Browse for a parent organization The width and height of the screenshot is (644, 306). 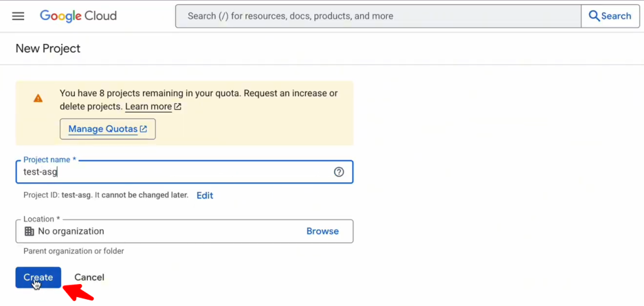(323, 231)
